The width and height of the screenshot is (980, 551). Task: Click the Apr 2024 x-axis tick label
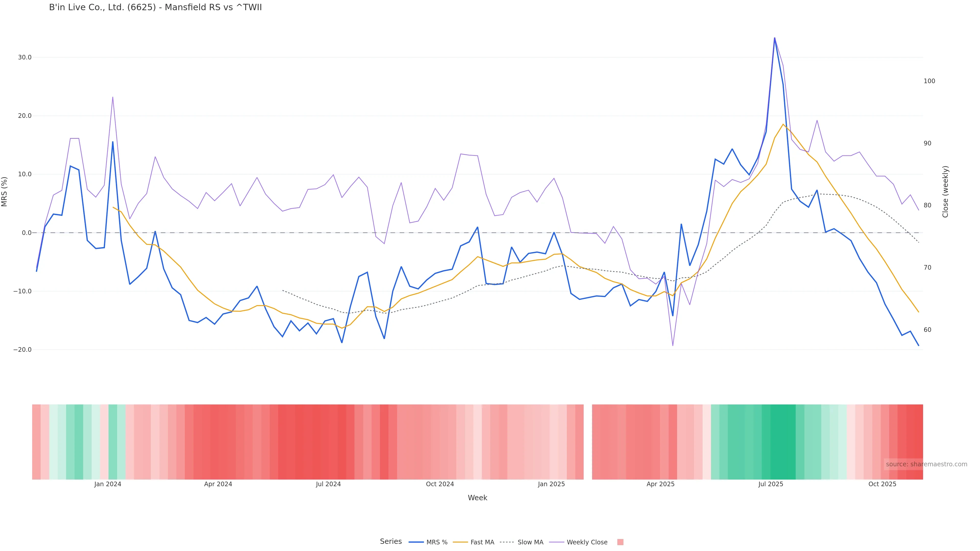pyautogui.click(x=218, y=484)
